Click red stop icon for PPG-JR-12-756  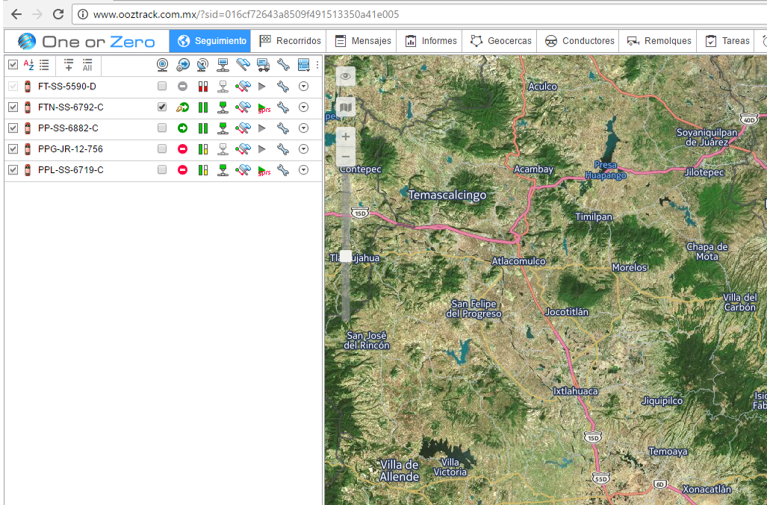tap(182, 149)
